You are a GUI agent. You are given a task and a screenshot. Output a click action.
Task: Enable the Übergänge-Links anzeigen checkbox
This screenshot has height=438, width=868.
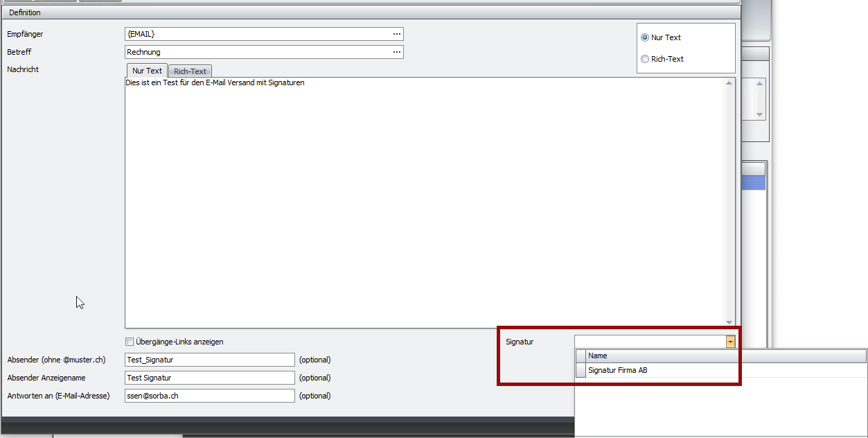(x=130, y=342)
